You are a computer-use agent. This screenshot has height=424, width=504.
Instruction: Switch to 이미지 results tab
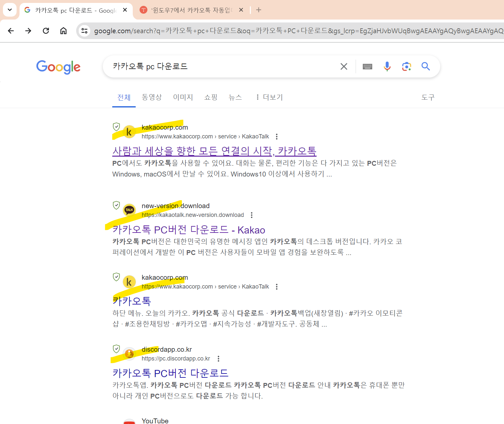pyautogui.click(x=183, y=97)
